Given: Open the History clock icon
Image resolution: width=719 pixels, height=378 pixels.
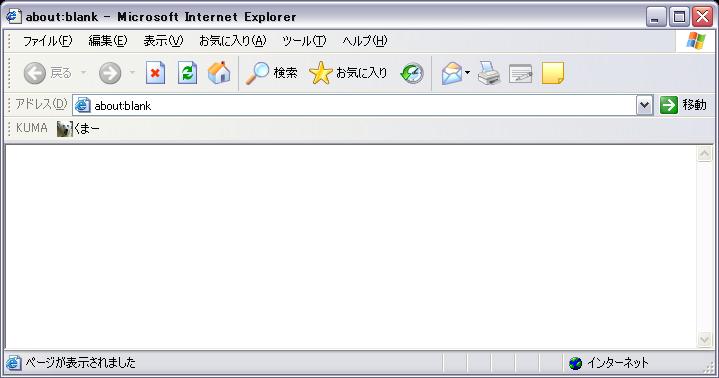Looking at the screenshot, I should 412,73.
